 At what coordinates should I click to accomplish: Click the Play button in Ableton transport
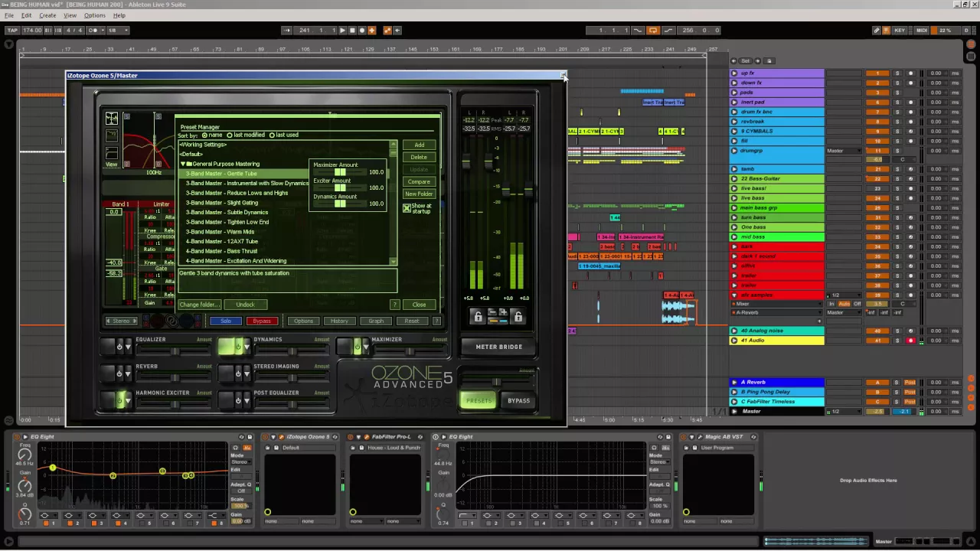click(x=342, y=30)
